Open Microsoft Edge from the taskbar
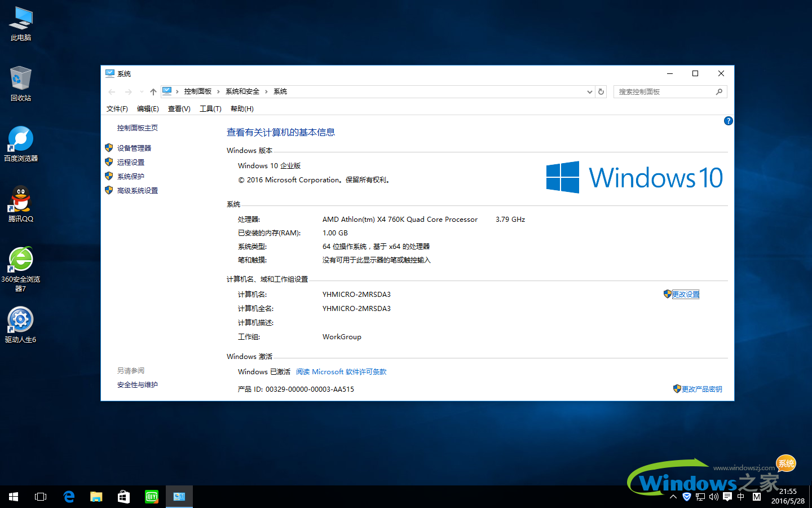 [69, 496]
